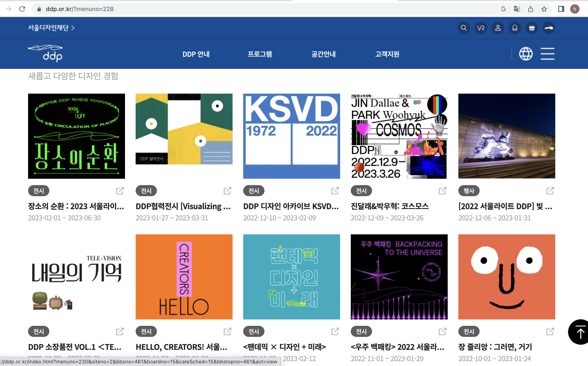Click the Google Translate icon in address bar
588x366 pixels.
[x=517, y=9]
